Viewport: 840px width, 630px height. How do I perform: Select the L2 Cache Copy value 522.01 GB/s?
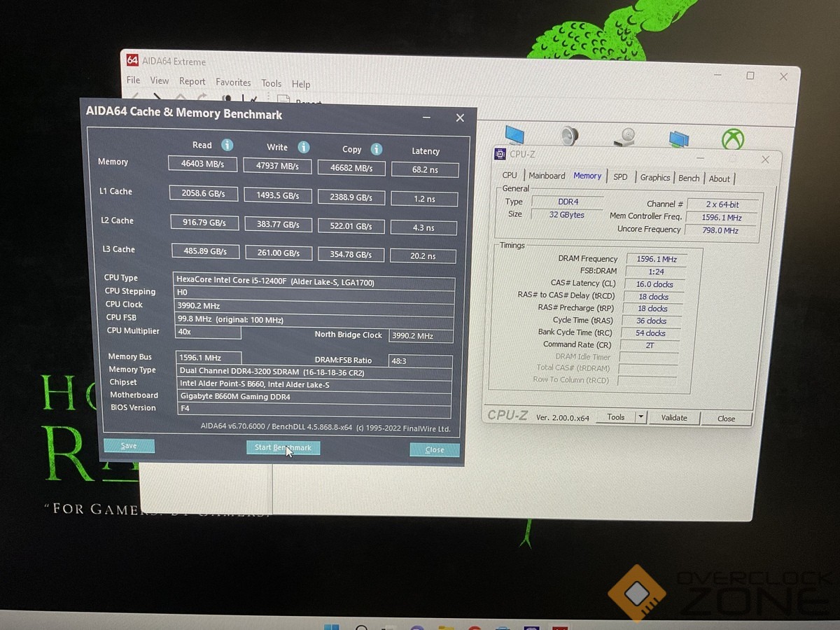pyautogui.click(x=351, y=226)
